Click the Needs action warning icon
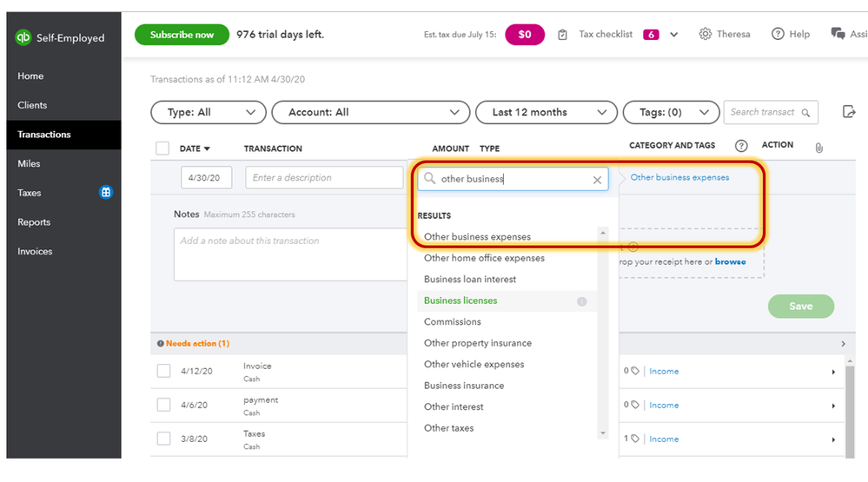This screenshot has width=868, height=482. tap(161, 344)
